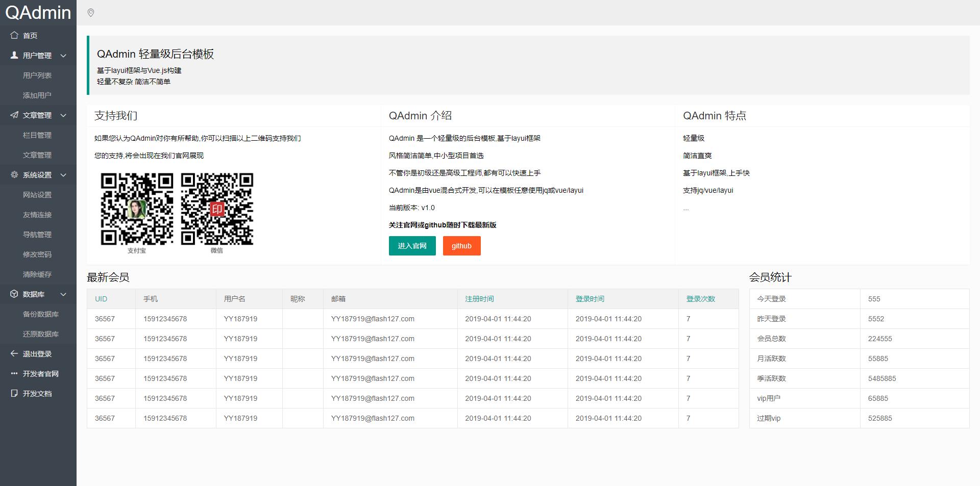Click the location pin icon in header
Screen dimensions: 980x486
(x=91, y=13)
